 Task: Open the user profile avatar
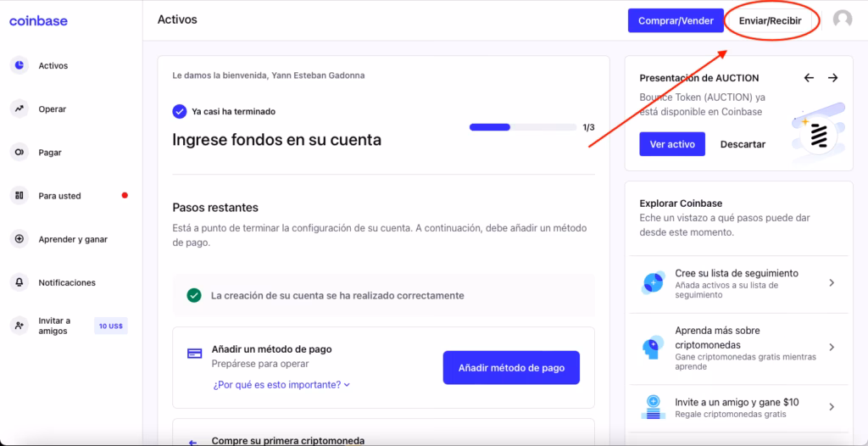843,20
